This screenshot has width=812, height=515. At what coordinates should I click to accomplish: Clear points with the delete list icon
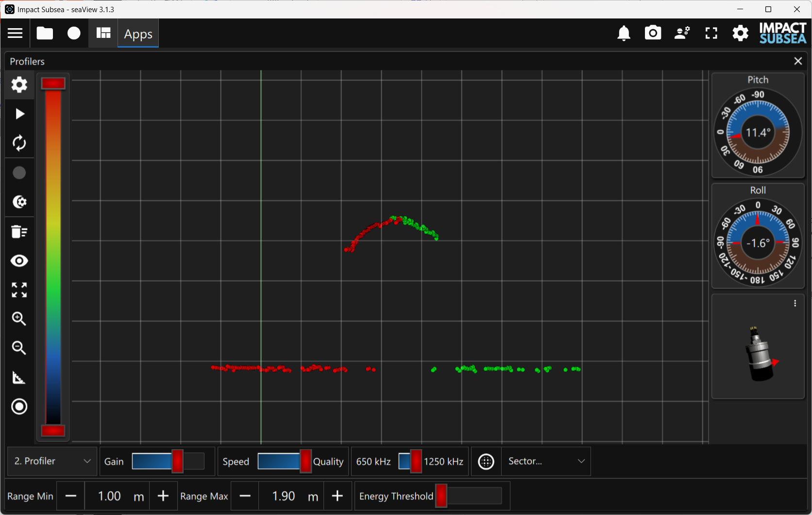tap(19, 232)
